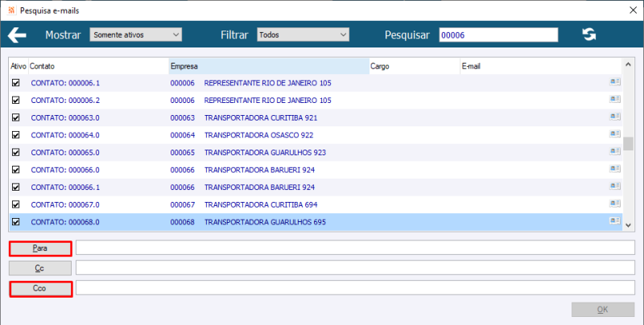Sort by the Empresa column header
Screen dimensions: 644x325
coord(269,66)
